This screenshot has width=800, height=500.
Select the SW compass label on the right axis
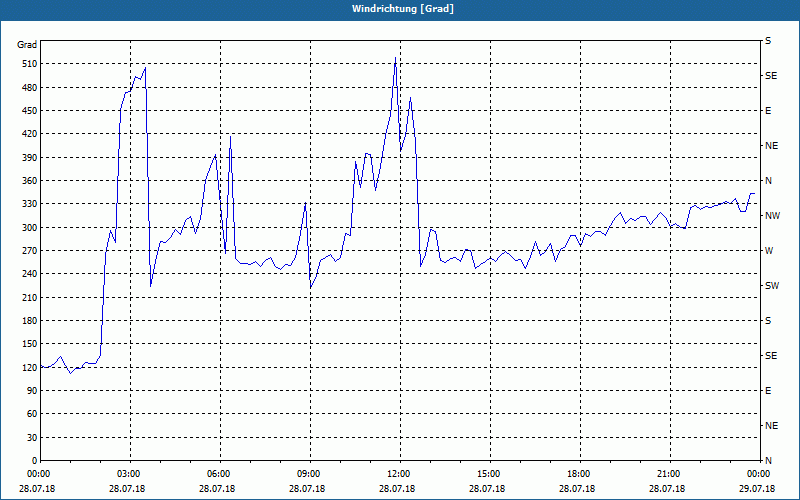[771, 286]
